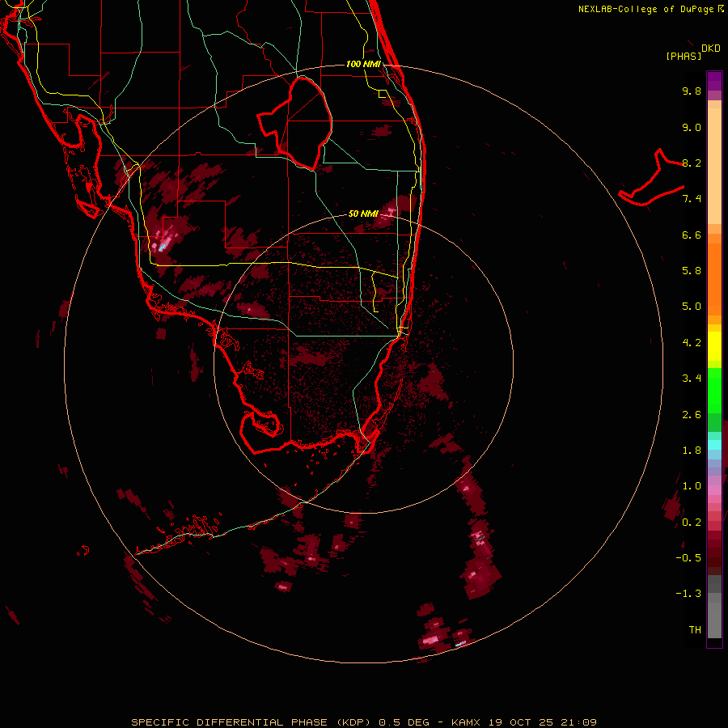
Task: Select the 3.4 legend value
Action: [692, 379]
